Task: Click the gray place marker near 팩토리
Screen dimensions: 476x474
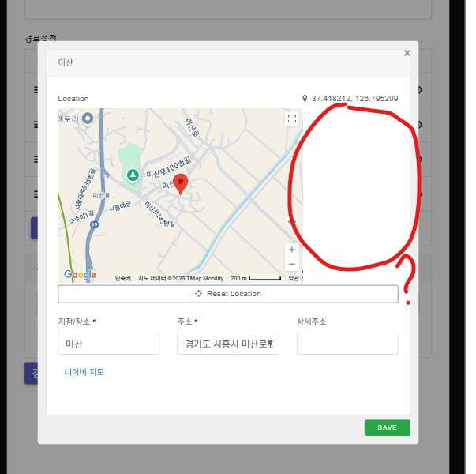Action: coord(88,118)
